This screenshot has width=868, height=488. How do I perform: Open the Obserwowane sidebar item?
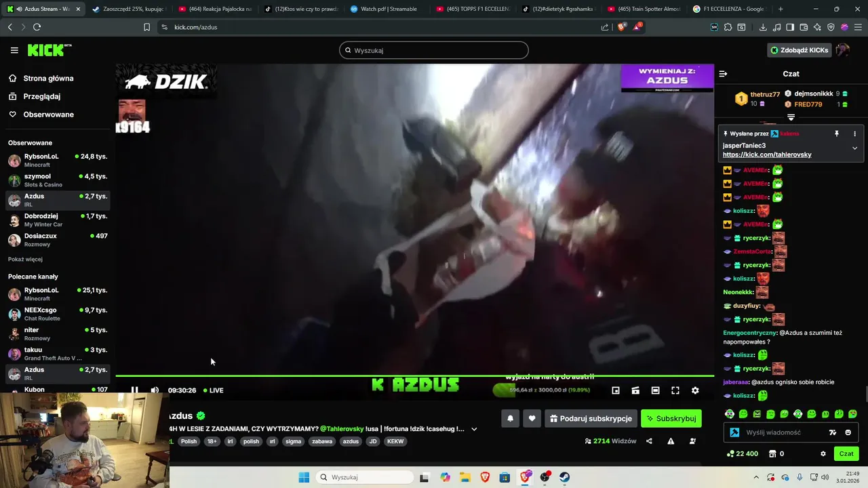click(x=48, y=115)
